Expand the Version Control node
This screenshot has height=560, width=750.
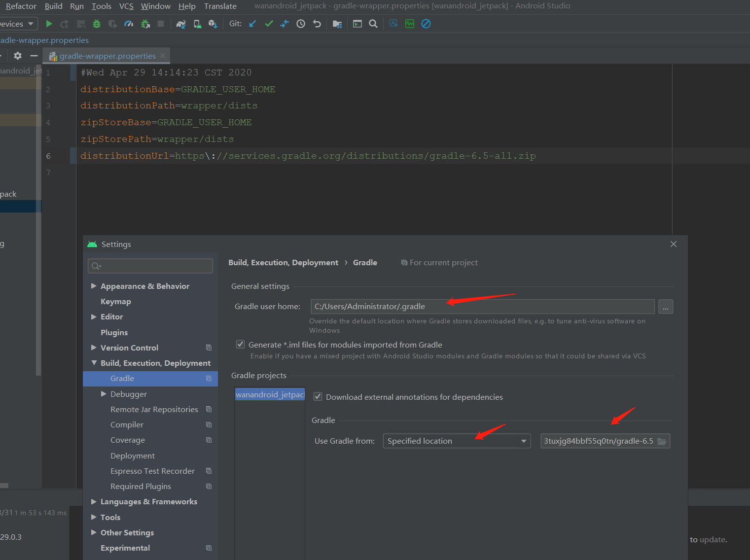[x=94, y=348]
